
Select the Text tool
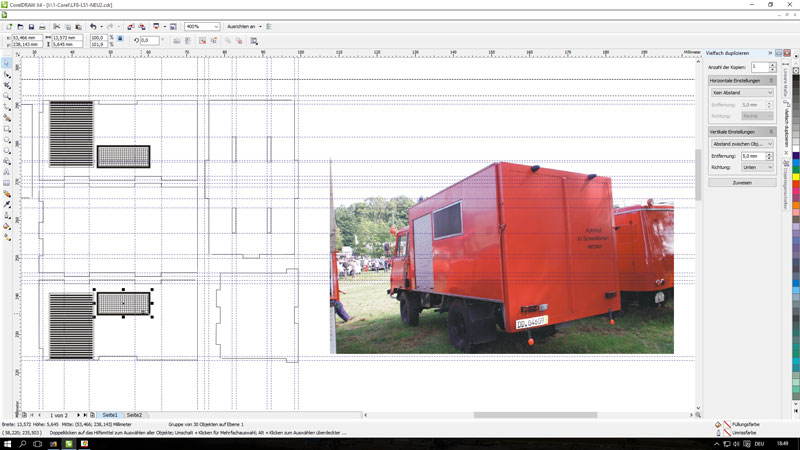click(x=7, y=172)
